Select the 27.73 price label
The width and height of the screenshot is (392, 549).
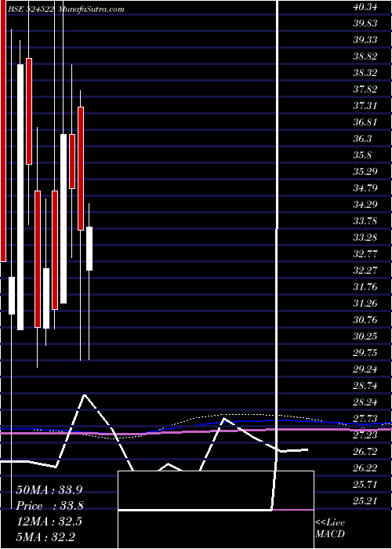[365, 418]
